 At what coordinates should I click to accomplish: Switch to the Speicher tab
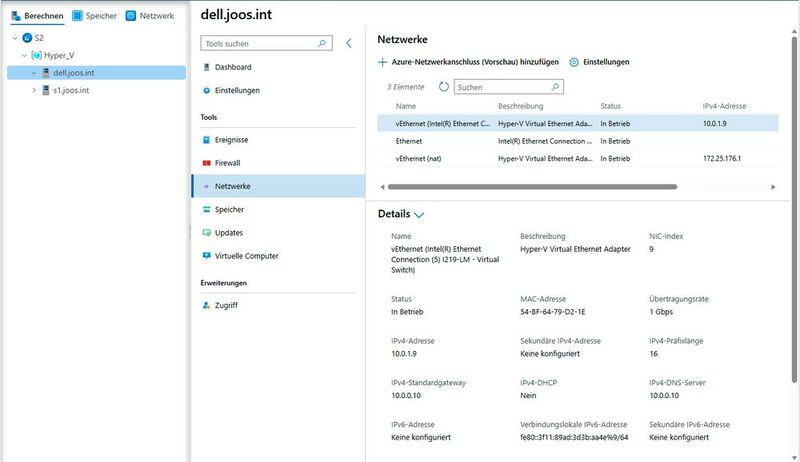tap(95, 16)
